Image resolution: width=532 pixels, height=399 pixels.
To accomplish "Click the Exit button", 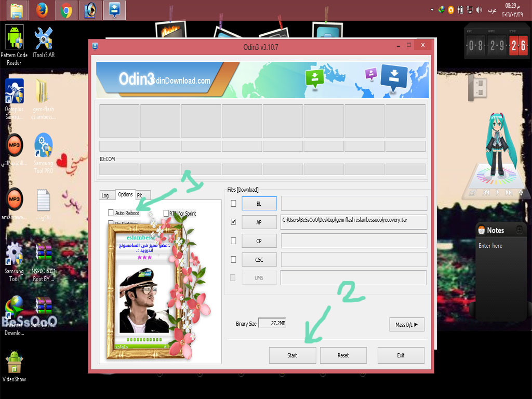I will [401, 355].
